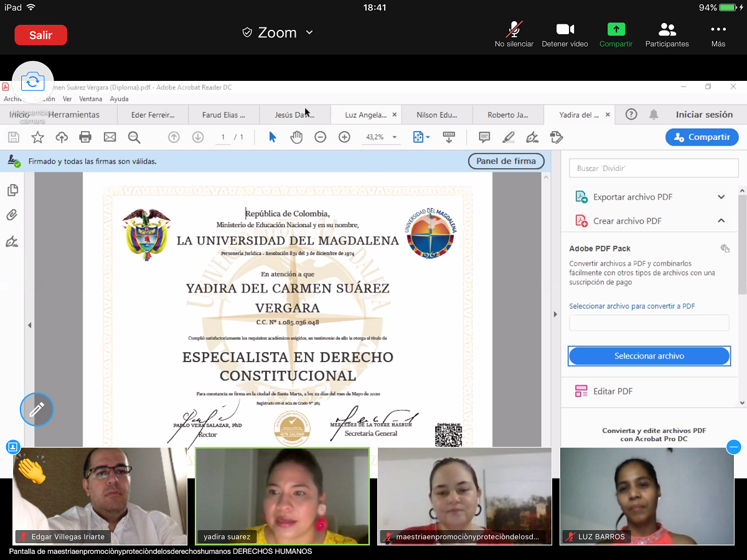Image resolution: width=747 pixels, height=560 pixels.
Task: Open the Comment bubble tool
Action: pos(483,137)
